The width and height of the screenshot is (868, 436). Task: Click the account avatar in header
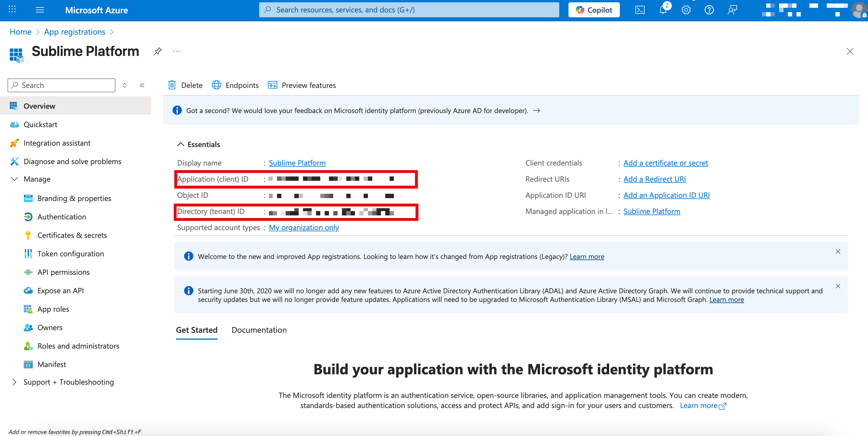point(859,10)
